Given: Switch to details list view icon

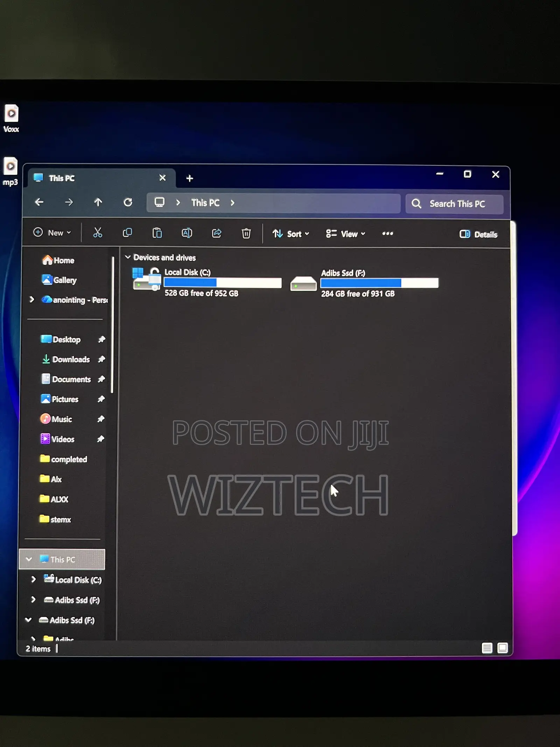Looking at the screenshot, I should point(487,648).
